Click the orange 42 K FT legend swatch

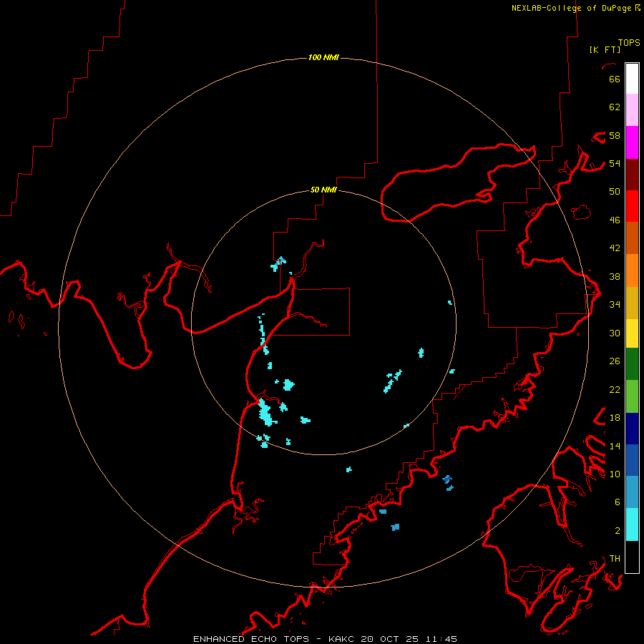pos(632,270)
